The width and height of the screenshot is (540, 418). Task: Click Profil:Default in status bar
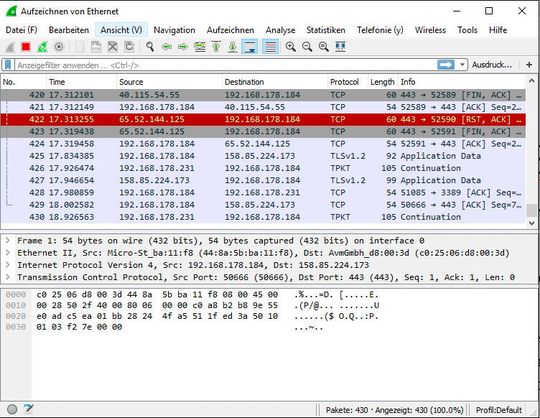coord(499,410)
